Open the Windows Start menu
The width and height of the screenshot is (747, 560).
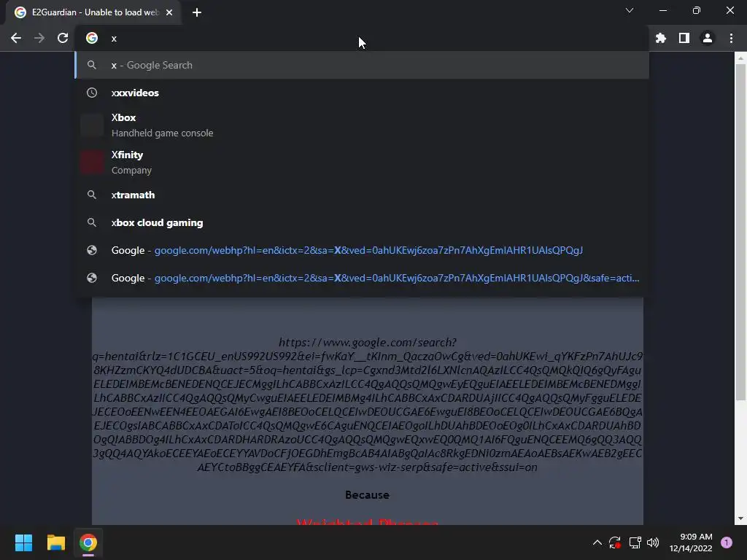(23, 542)
